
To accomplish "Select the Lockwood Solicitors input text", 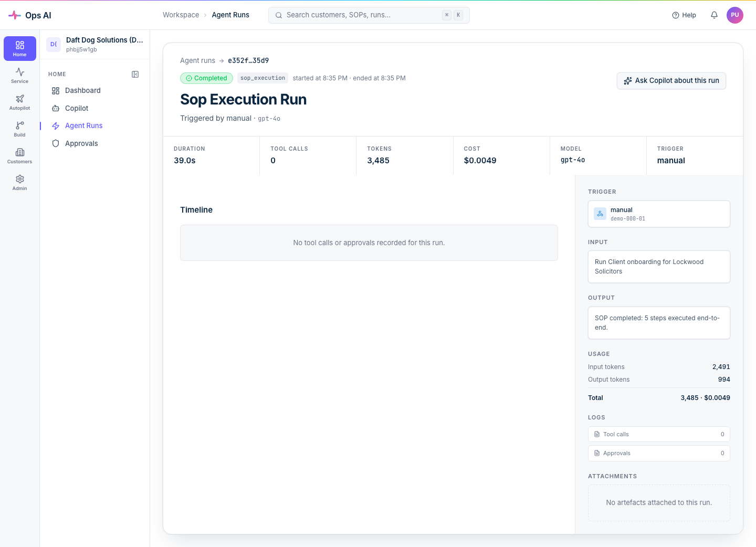I will [649, 267].
